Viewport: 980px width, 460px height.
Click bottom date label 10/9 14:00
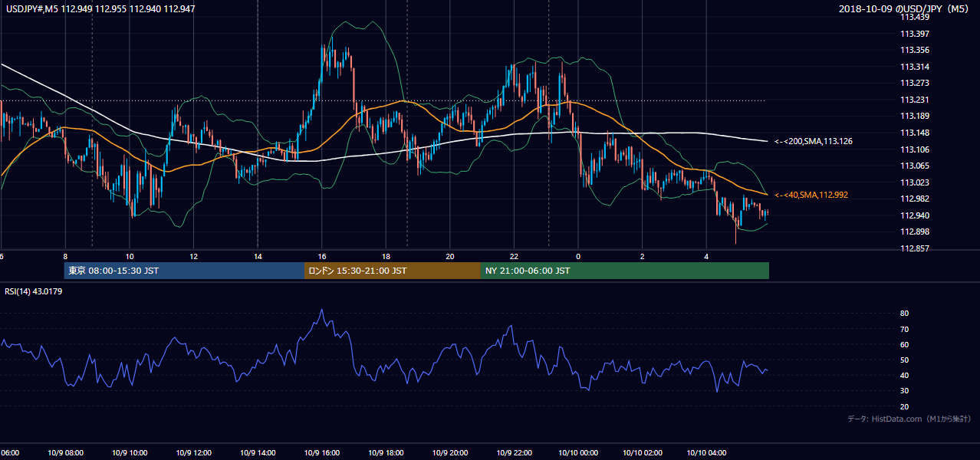click(x=258, y=452)
